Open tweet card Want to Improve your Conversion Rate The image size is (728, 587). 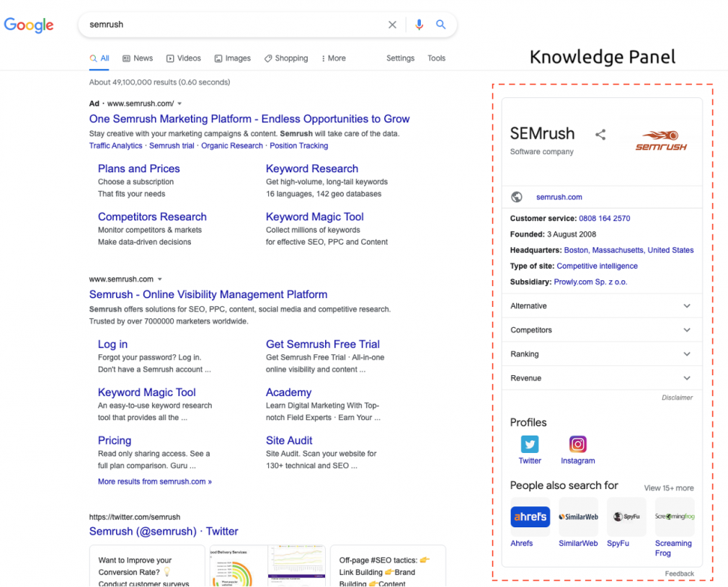[x=147, y=566]
